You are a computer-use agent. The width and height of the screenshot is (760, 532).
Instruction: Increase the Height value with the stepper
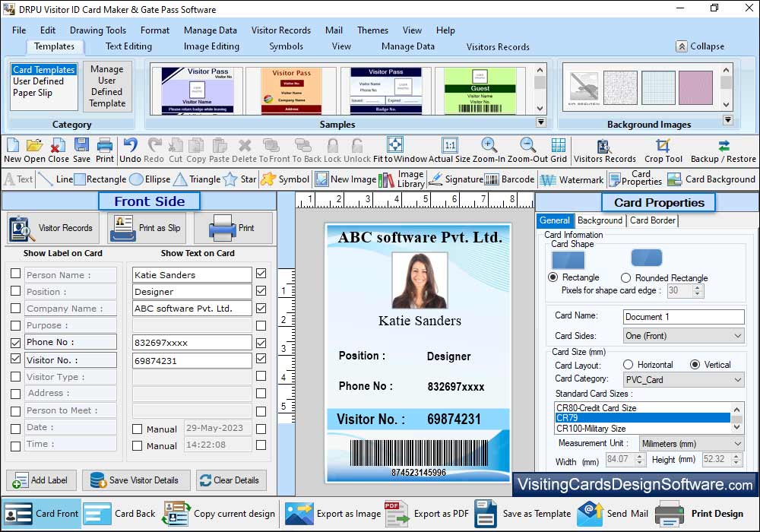736,456
